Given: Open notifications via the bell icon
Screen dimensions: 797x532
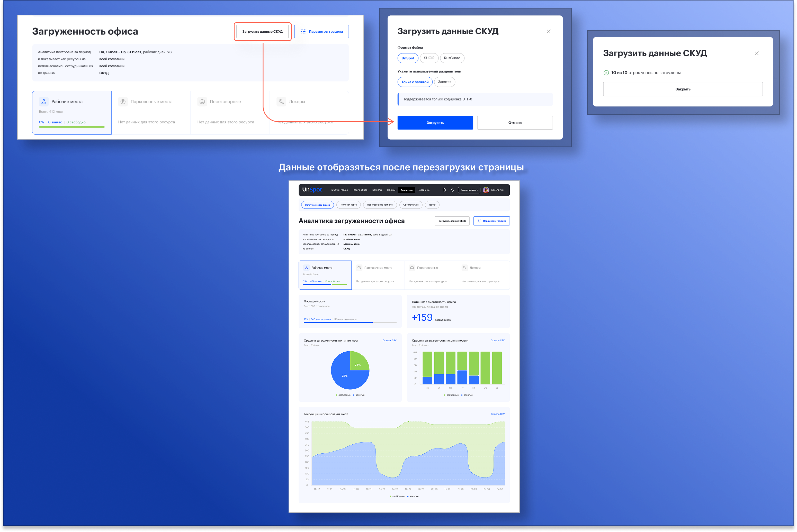Looking at the screenshot, I should (452, 190).
